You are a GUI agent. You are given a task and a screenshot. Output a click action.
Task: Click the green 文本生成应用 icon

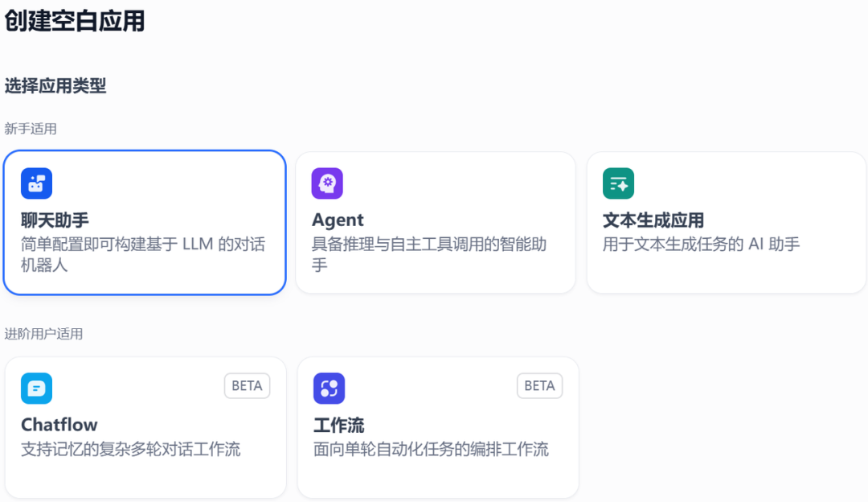(x=618, y=183)
